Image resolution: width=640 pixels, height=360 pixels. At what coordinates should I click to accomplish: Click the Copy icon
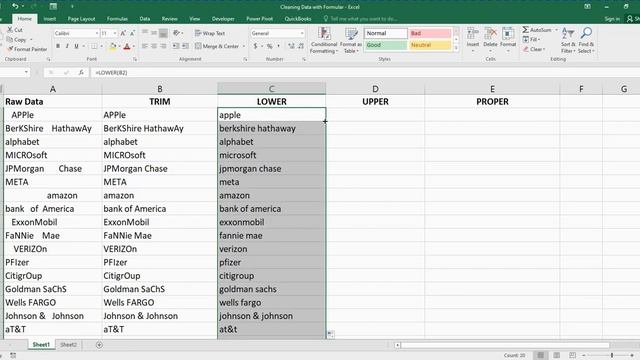[x=10, y=40]
